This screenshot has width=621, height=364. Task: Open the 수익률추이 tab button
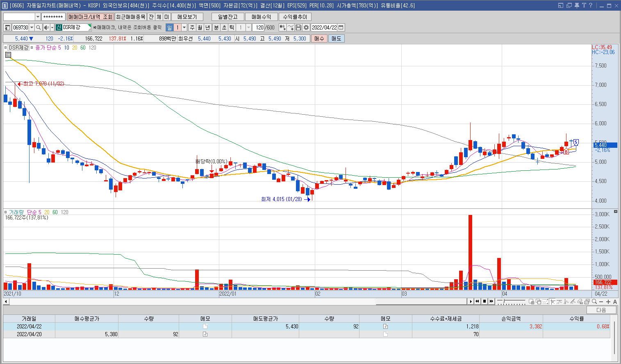pyautogui.click(x=295, y=17)
